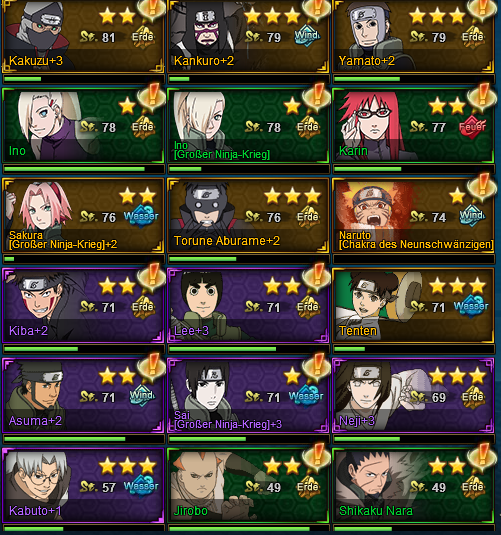The height and width of the screenshot is (535, 501).
Task: Click the Wasser element icon on Tenten
Action: tap(471, 306)
